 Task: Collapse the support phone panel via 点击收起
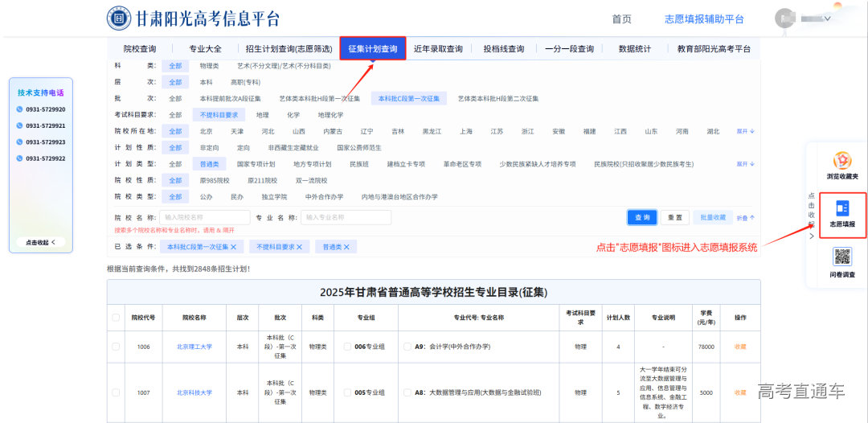pos(40,242)
